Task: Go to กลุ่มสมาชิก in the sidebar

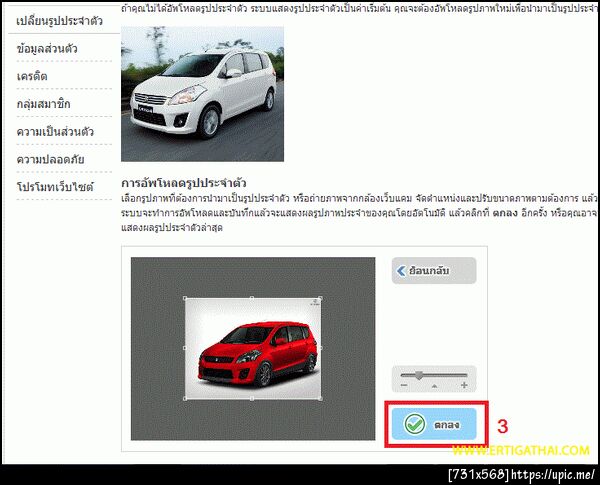Action: [44, 104]
